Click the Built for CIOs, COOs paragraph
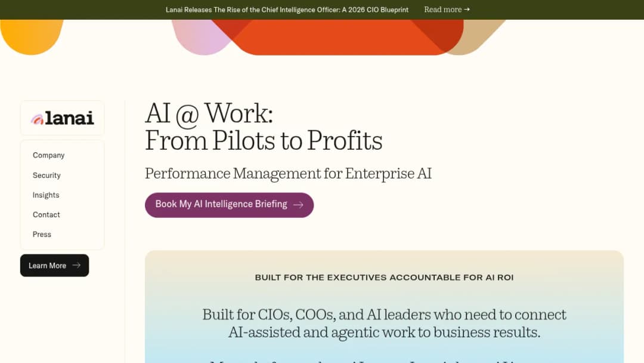Image resolution: width=644 pixels, height=363 pixels. pyautogui.click(x=385, y=324)
